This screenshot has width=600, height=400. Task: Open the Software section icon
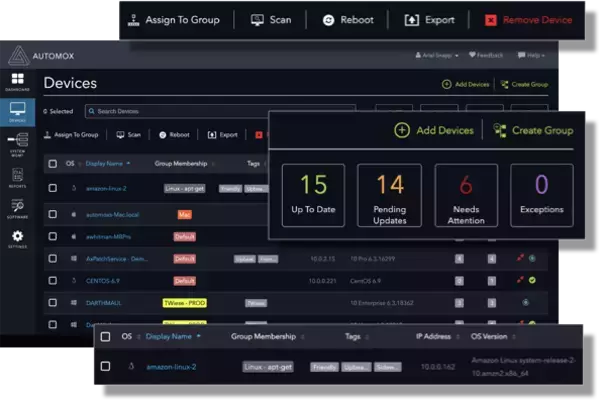(19, 208)
